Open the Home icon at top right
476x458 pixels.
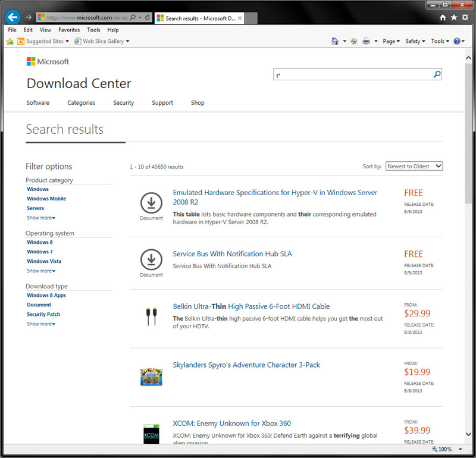[x=443, y=18]
